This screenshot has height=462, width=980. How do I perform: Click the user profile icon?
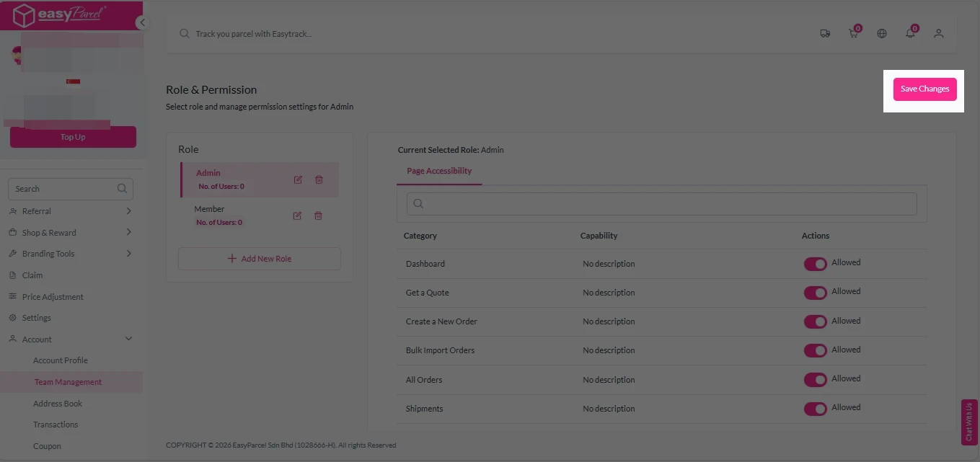tap(938, 33)
